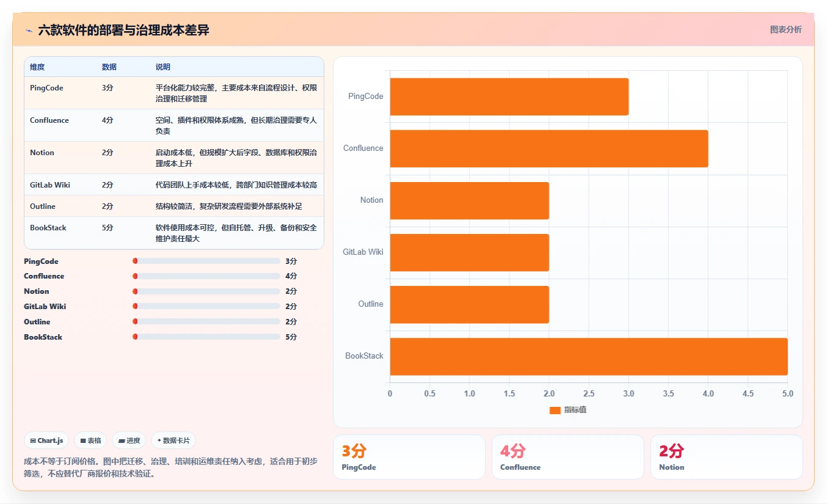Click the 5.0 tick on the chart x-axis
Screen dimensions: 827x504
787,393
